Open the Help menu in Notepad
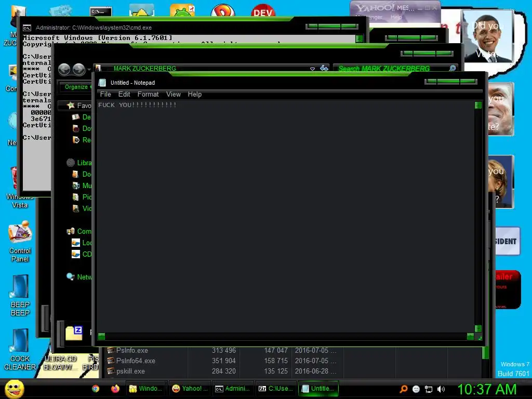The height and width of the screenshot is (399, 532). (195, 95)
